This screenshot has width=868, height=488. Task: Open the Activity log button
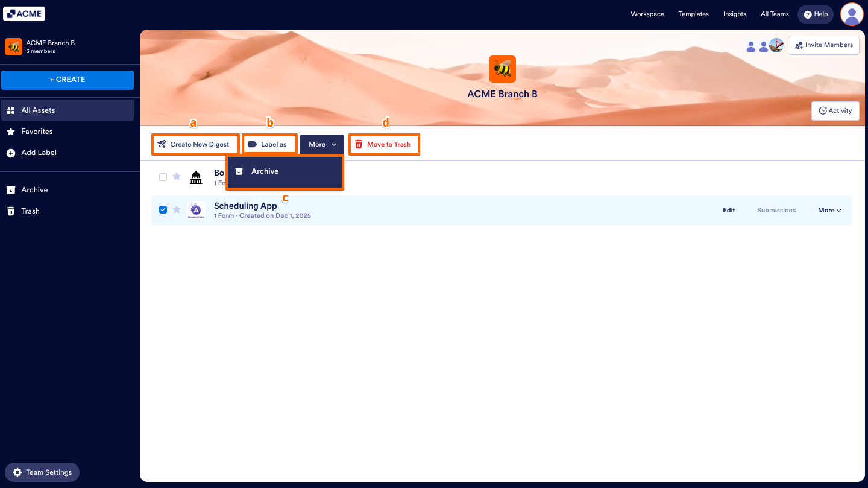[x=835, y=111]
